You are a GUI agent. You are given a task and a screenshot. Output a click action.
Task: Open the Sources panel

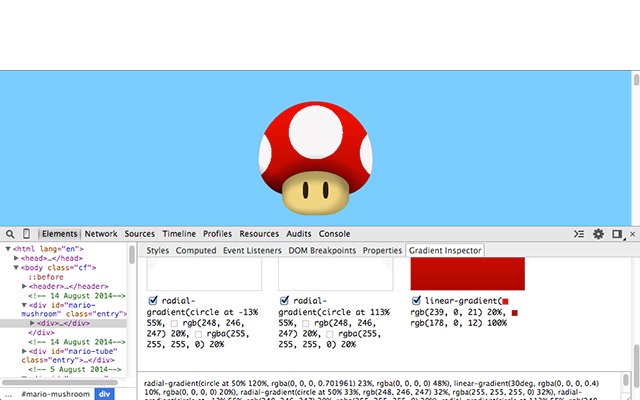click(140, 234)
